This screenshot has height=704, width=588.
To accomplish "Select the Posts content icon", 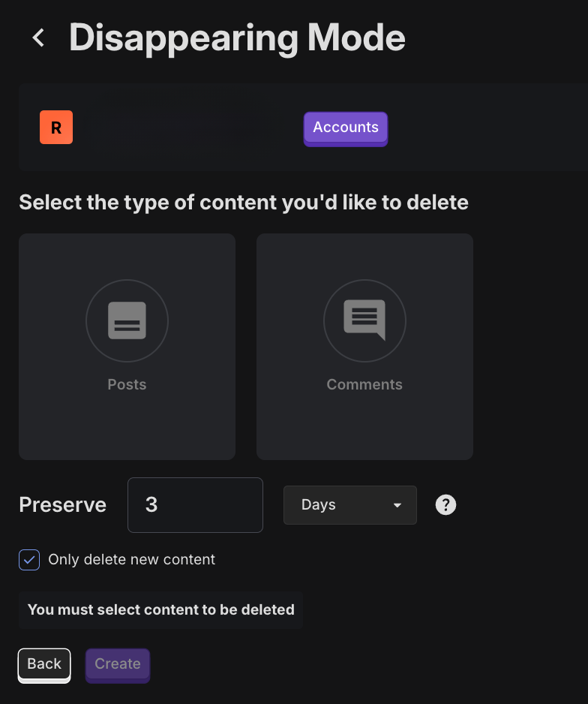I will tap(127, 321).
